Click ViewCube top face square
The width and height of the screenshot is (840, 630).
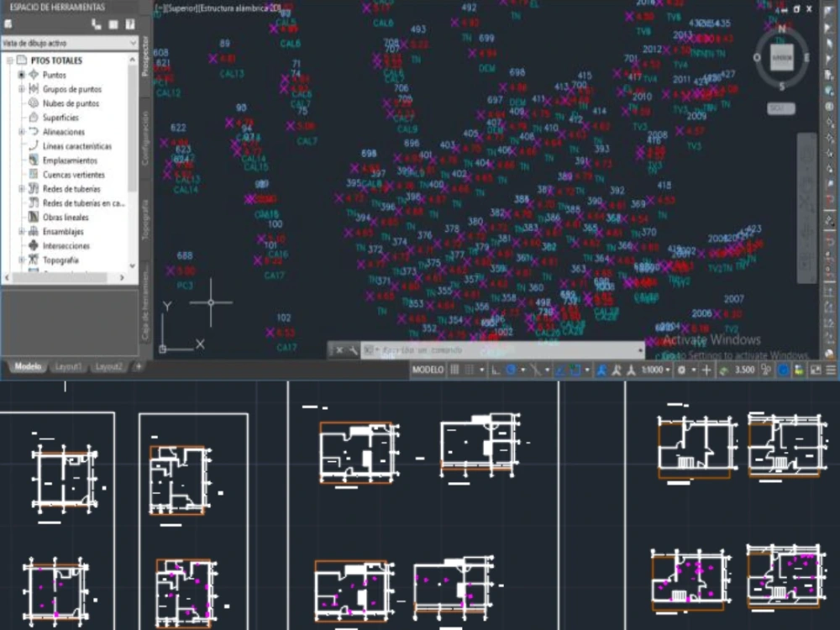(781, 57)
